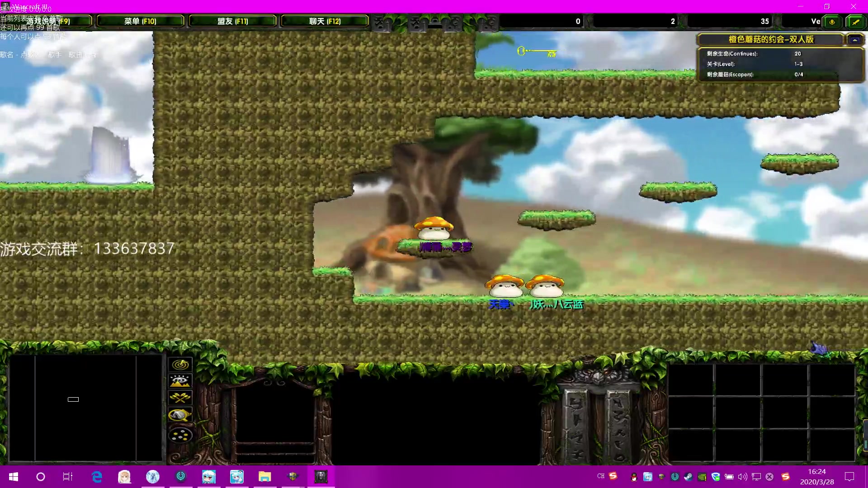Image resolution: width=868 pixels, height=488 pixels.
Task: Open the LIVE streaming taskbar app
Action: coord(237,477)
